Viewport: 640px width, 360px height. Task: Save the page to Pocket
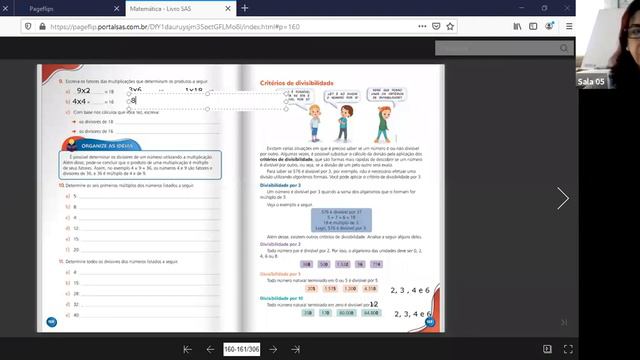(436, 27)
